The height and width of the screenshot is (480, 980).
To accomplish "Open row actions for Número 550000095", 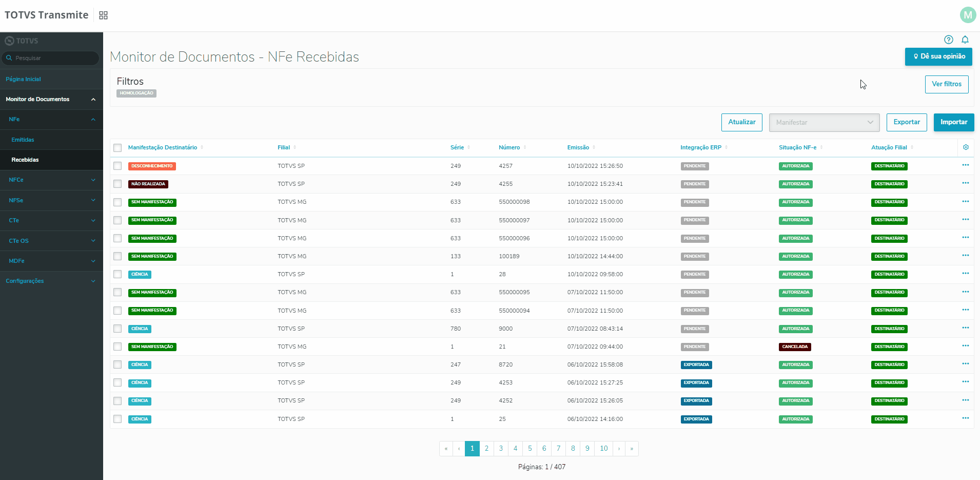I will [966, 292].
